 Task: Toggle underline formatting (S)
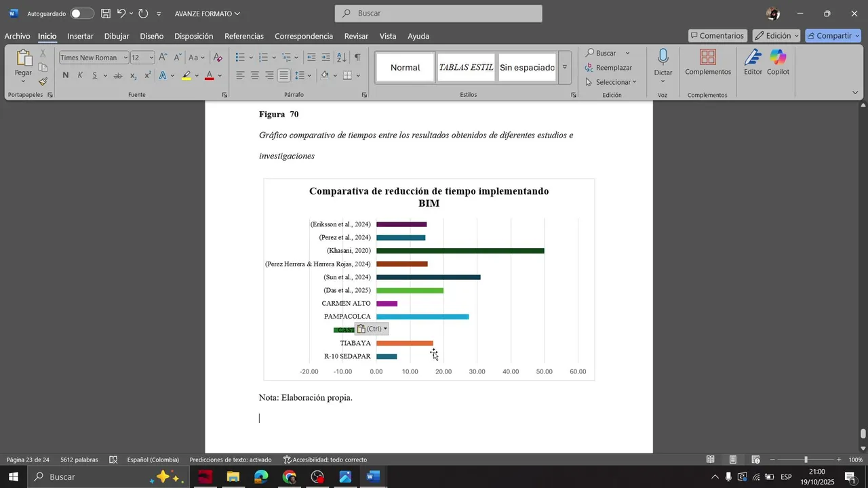point(95,75)
